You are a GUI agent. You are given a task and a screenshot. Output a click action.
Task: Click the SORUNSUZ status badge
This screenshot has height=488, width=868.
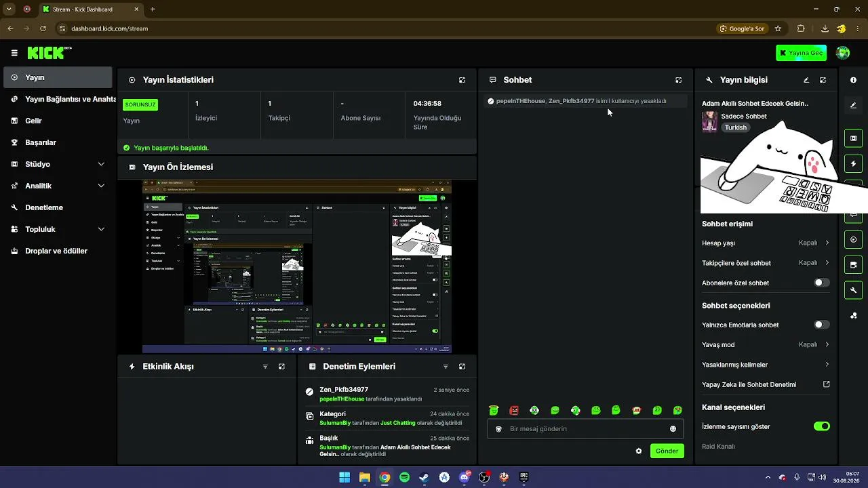coord(140,105)
